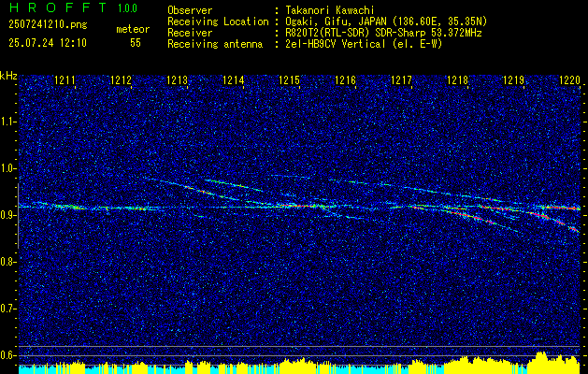
Task: Click the gray vertical range bar beside 0.9
Action: 19,216
